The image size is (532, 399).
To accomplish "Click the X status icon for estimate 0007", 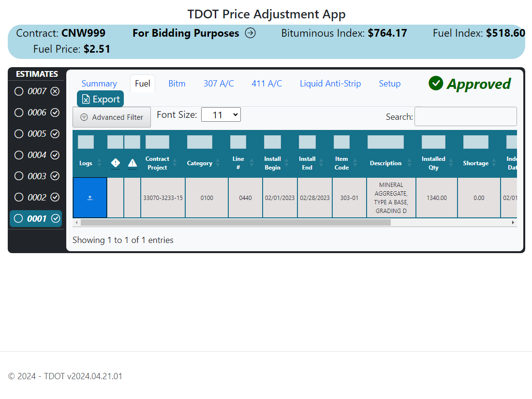I will [x=55, y=91].
